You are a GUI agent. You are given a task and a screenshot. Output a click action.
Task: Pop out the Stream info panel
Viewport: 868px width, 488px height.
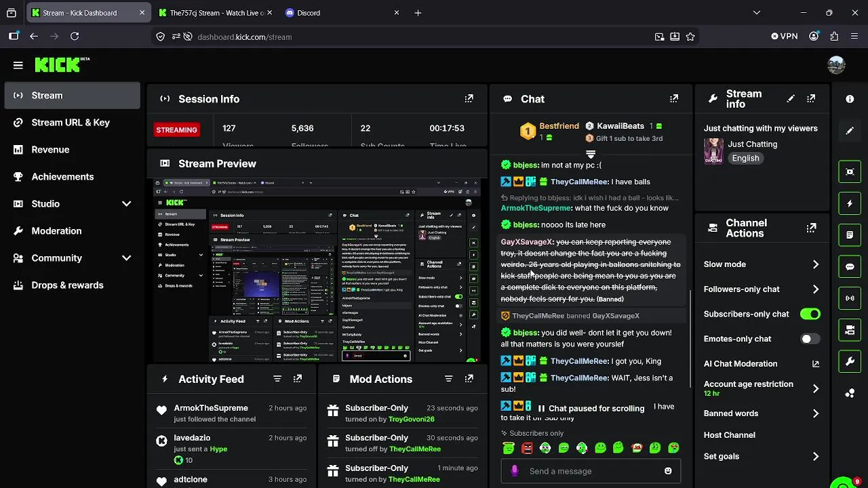[811, 99]
